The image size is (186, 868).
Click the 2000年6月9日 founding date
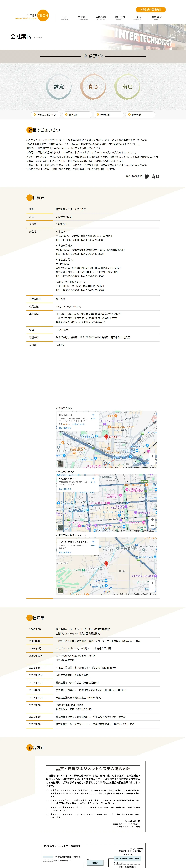pyautogui.click(x=64, y=217)
